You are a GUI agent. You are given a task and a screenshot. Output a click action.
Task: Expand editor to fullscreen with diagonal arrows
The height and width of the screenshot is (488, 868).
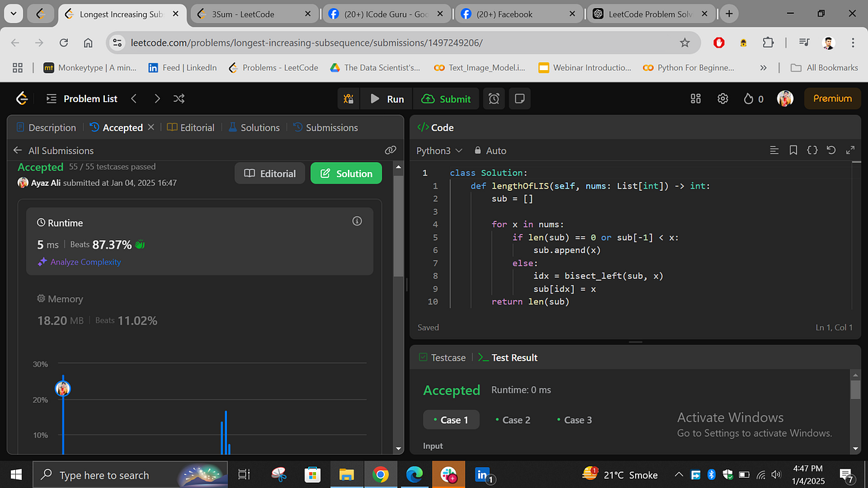(849, 150)
